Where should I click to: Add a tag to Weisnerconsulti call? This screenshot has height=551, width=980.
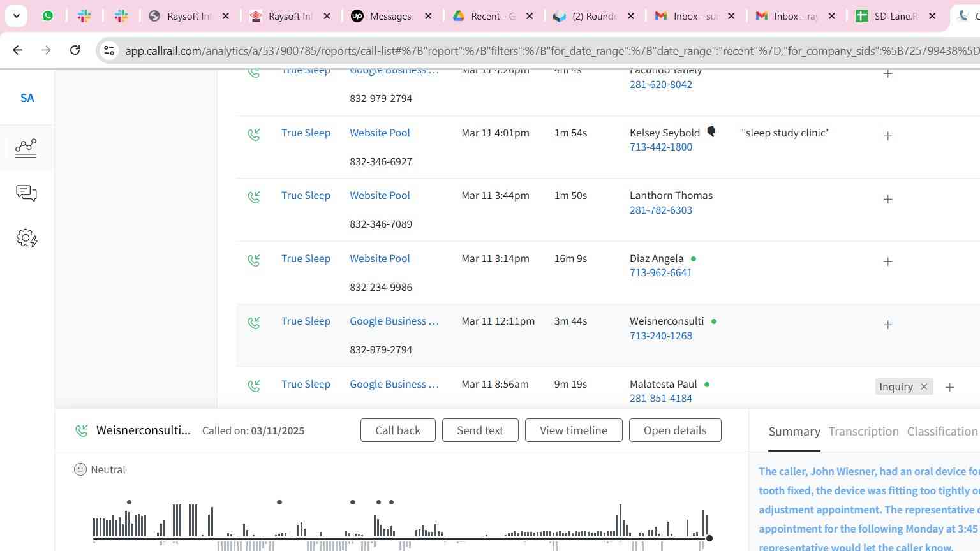887,325
